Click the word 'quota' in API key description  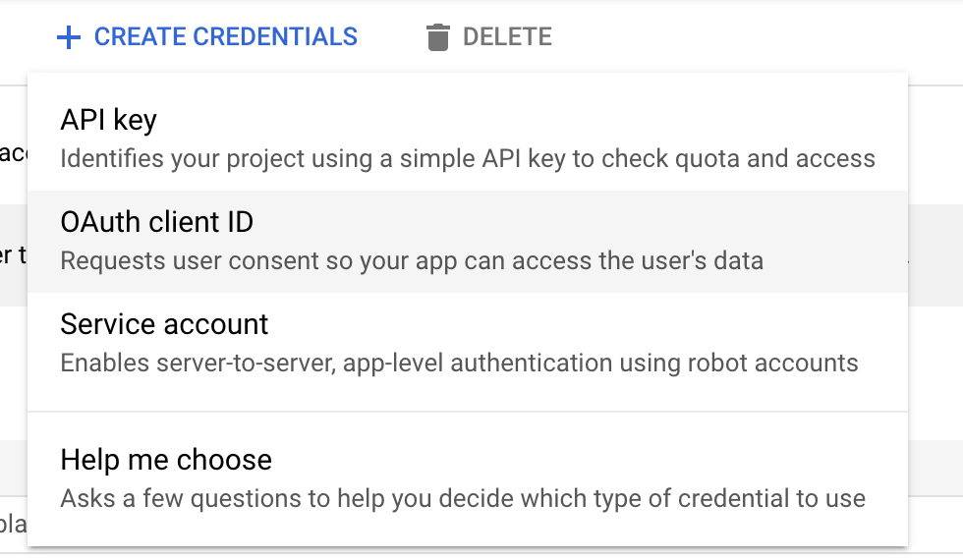pos(707,159)
